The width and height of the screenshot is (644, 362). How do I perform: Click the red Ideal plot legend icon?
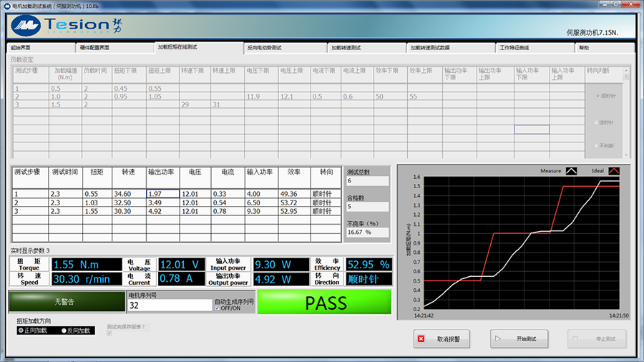tap(613, 171)
